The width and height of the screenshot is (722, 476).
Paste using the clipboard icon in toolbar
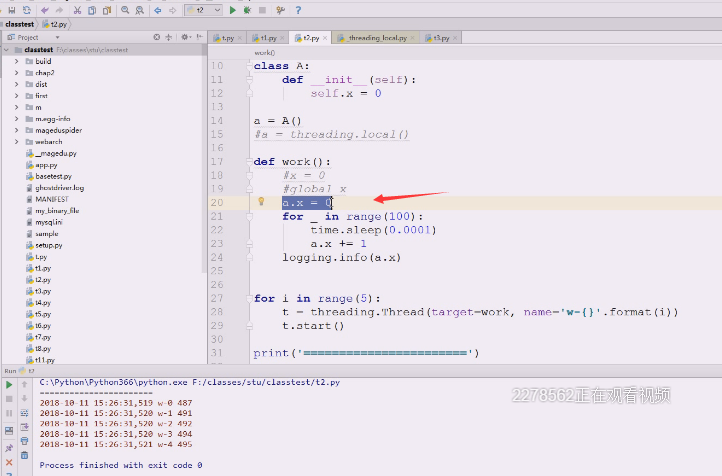point(107,10)
